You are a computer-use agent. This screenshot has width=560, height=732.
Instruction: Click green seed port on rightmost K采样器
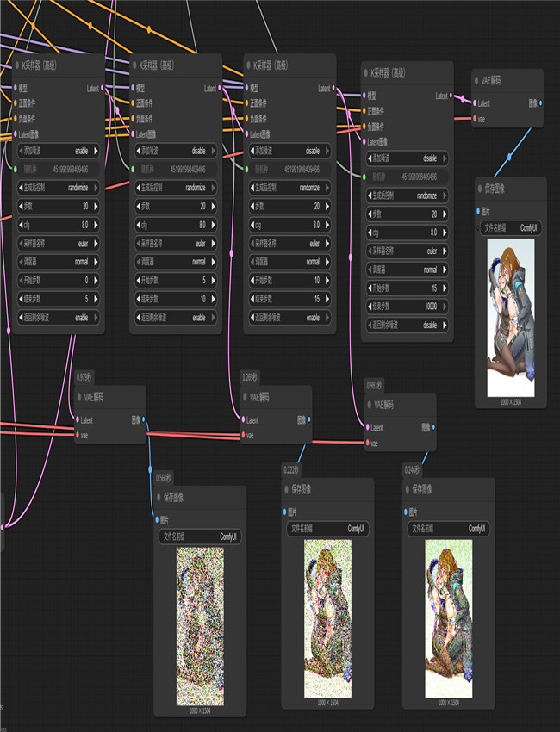[x=364, y=177]
